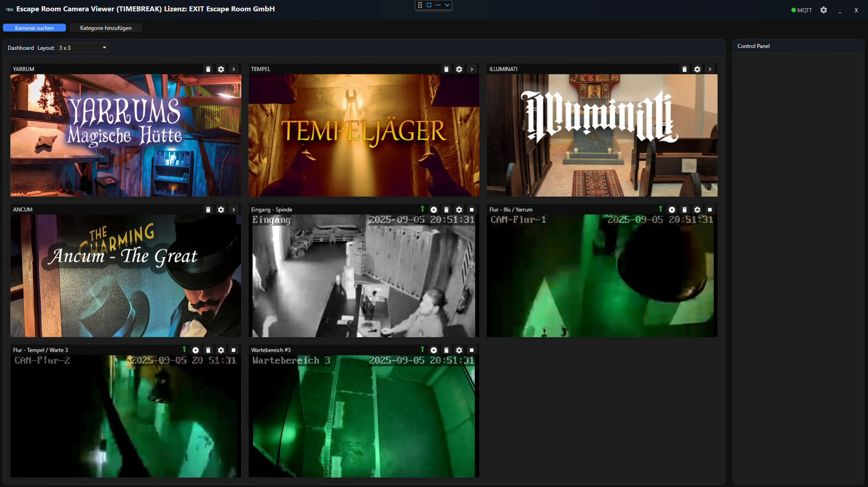868x487 pixels.
Task: Delete the Flur - Illu / Yarrum camera
Action: (684, 210)
